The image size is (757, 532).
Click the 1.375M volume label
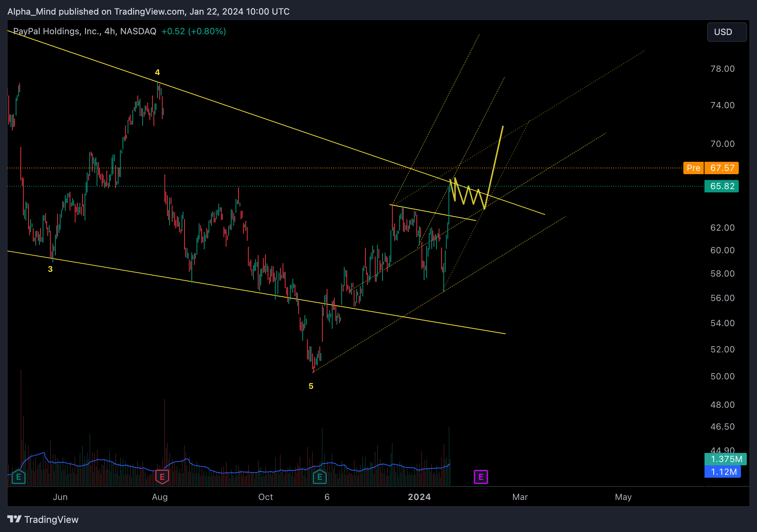click(x=726, y=459)
